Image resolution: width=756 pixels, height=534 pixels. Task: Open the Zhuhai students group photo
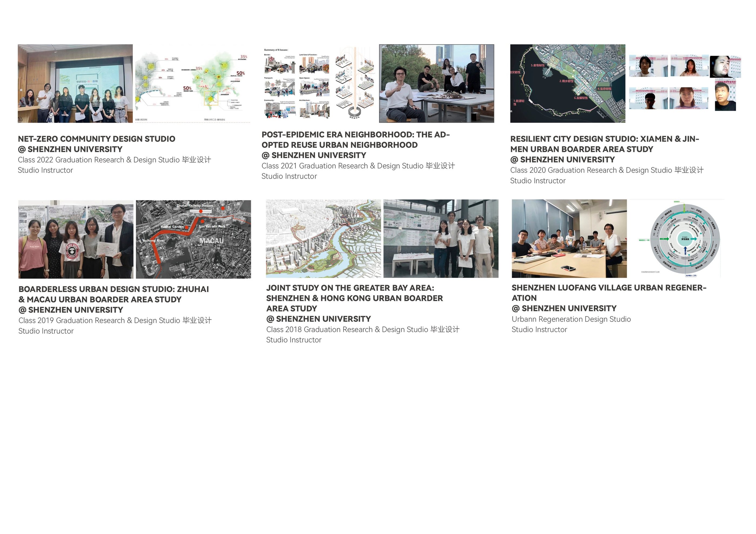(76, 239)
